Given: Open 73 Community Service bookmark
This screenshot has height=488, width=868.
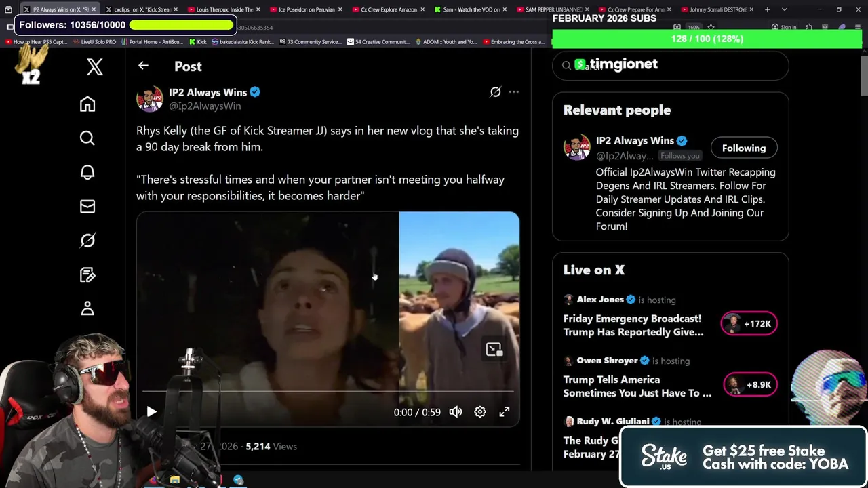Looking at the screenshot, I should pyautogui.click(x=310, y=42).
